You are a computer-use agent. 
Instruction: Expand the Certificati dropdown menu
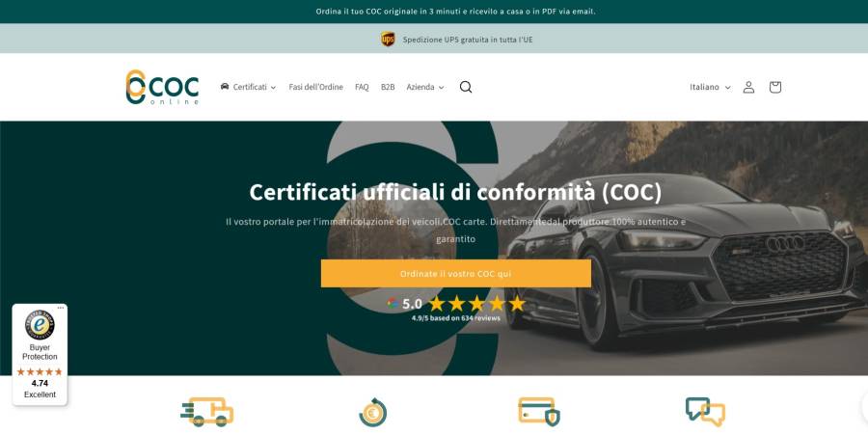click(248, 87)
